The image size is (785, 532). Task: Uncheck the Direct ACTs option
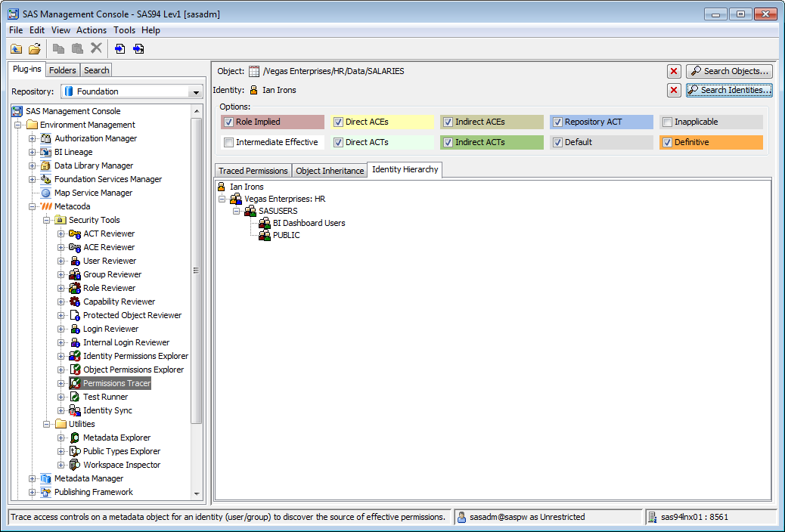pyautogui.click(x=339, y=143)
